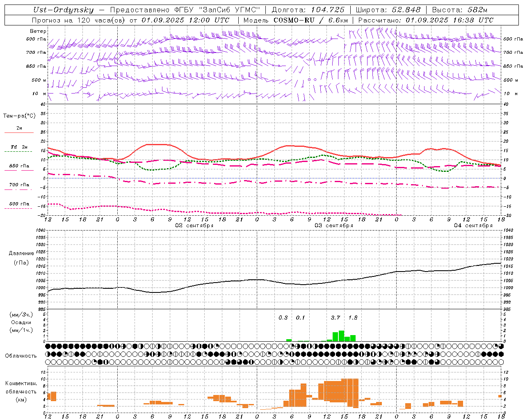Click the Давление pressure panel label
The width and height of the screenshot is (525, 420).
(x=21, y=253)
